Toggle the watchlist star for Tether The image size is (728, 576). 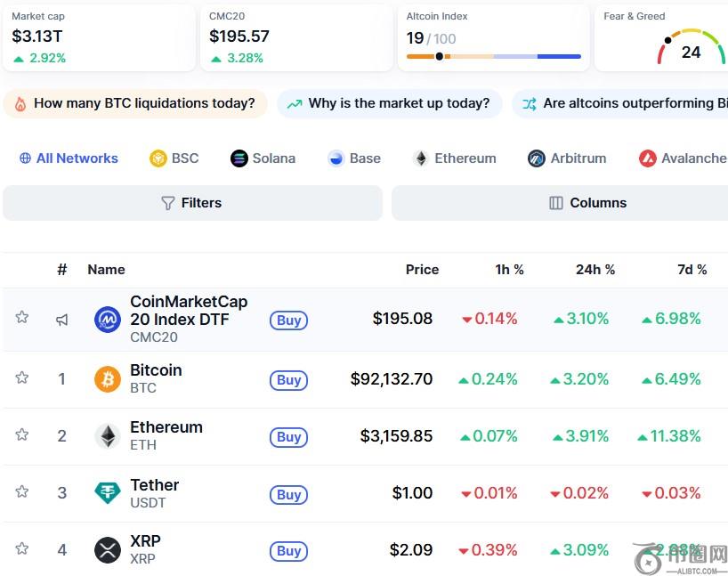coord(22,491)
